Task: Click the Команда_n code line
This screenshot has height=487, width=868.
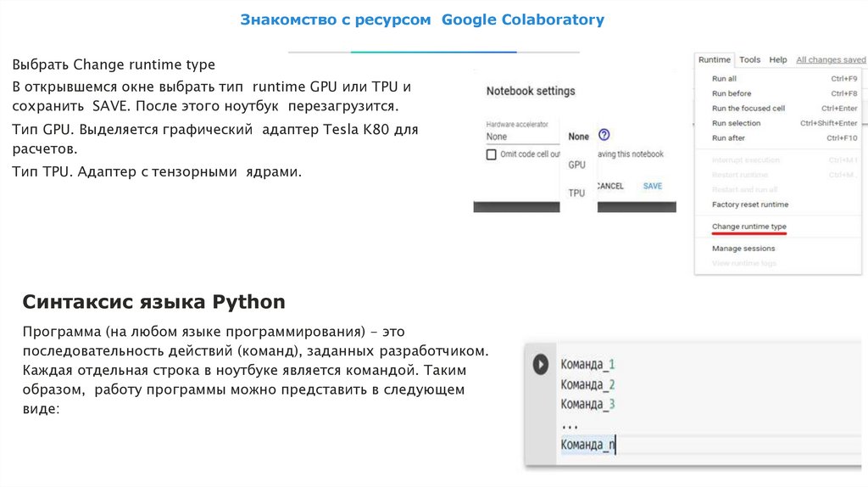Action: click(x=587, y=445)
